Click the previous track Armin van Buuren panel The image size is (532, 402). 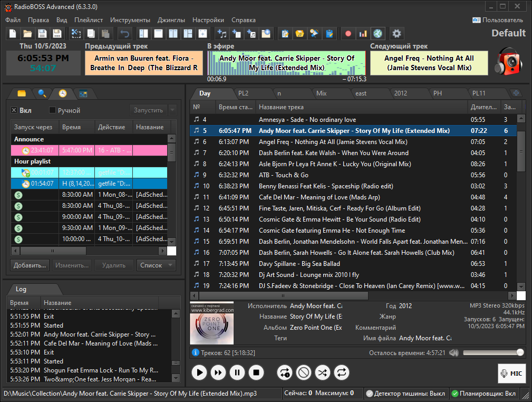pos(144,63)
